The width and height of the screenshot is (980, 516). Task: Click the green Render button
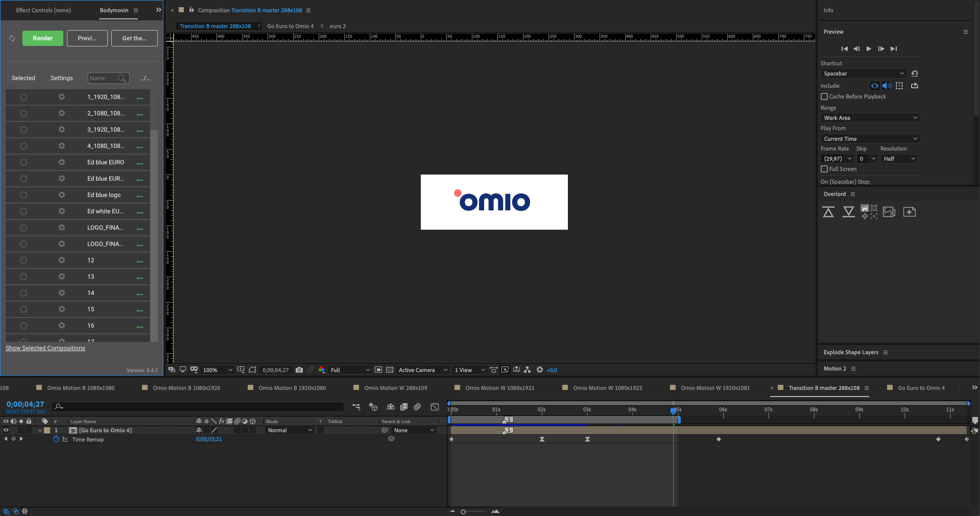pyautogui.click(x=43, y=38)
